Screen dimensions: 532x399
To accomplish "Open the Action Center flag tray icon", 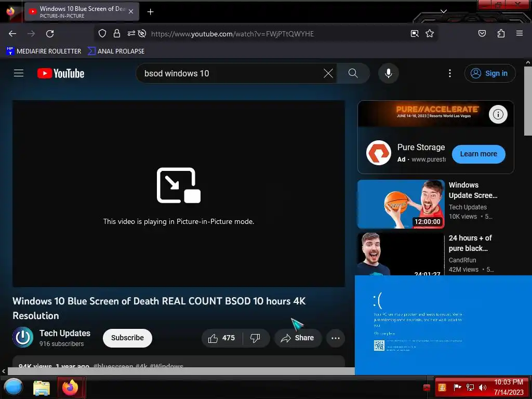I will [457, 388].
